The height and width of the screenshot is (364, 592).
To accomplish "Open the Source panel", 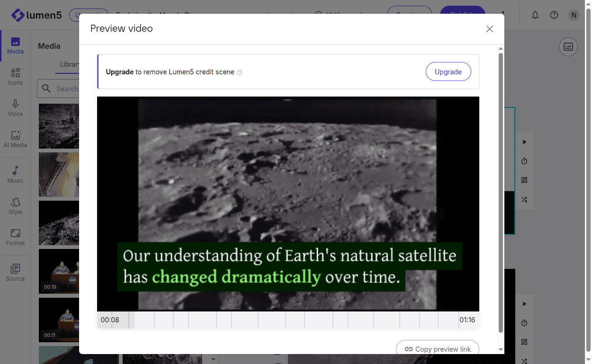I will click(15, 273).
